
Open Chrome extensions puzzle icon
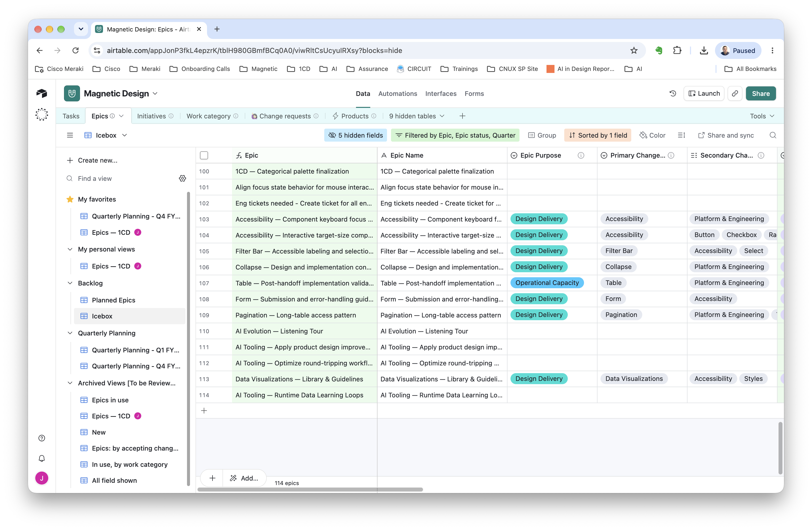677,50
